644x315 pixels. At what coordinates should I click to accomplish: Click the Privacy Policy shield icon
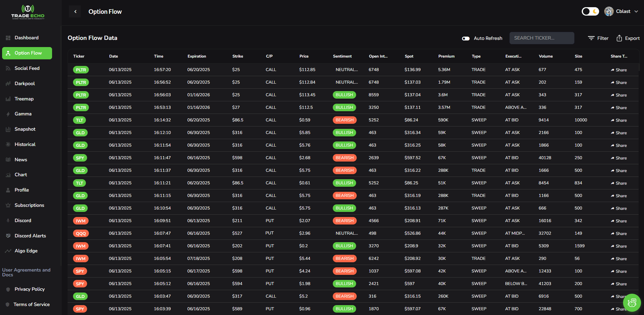(8, 289)
